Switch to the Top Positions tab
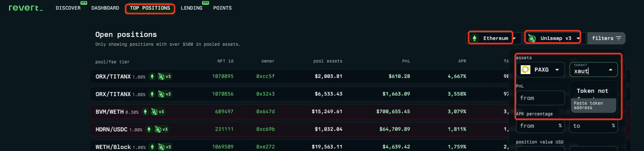The image size is (644, 151). 150,8
